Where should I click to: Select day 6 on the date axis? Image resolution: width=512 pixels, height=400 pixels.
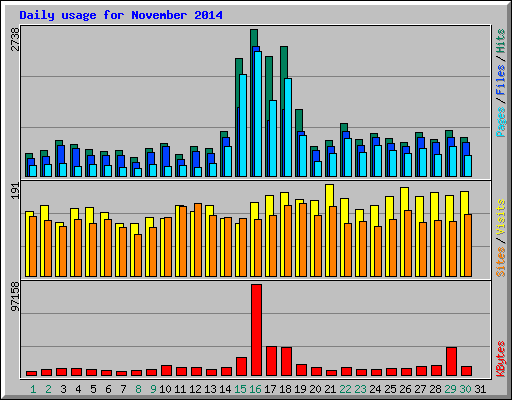[x=108, y=389]
